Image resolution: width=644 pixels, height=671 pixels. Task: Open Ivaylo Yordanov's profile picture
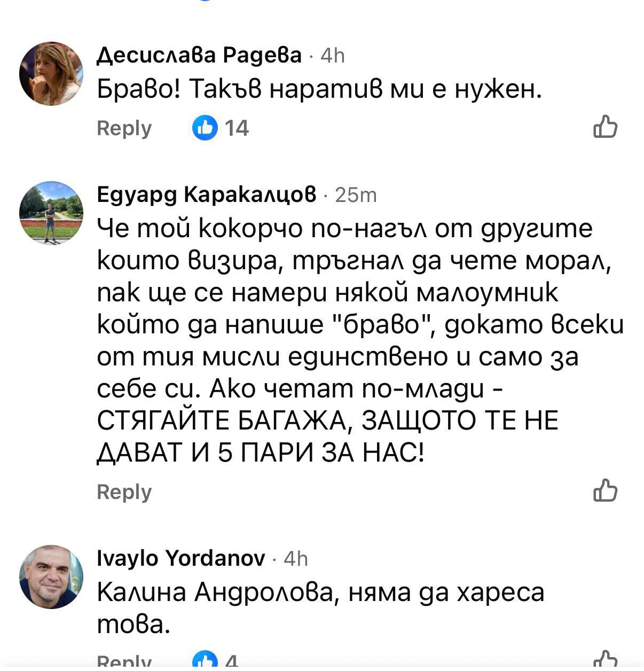coord(51,576)
